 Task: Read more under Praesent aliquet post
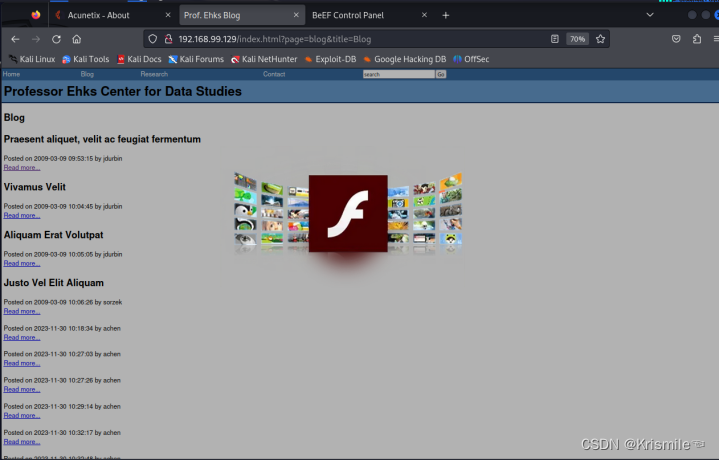(22, 168)
